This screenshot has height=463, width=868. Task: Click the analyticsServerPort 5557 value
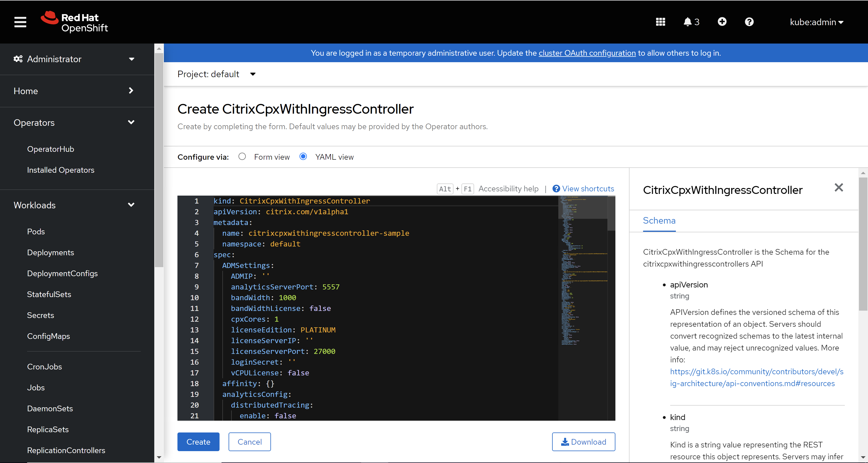(331, 287)
